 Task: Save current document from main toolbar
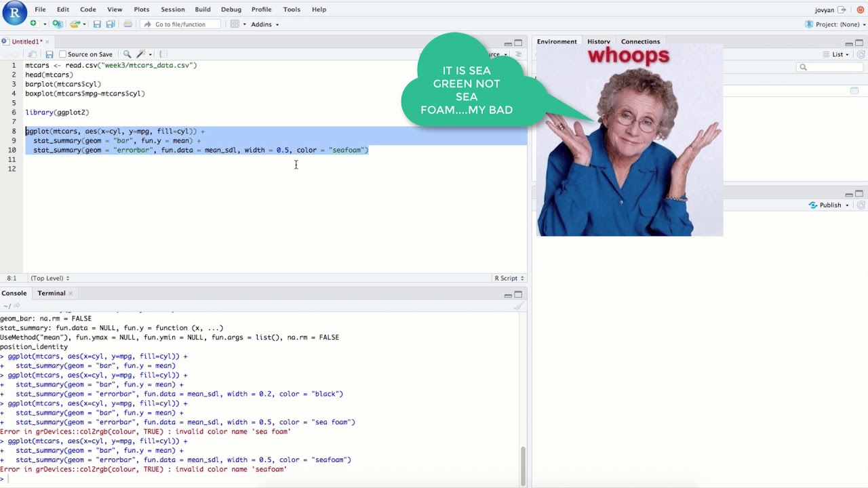pos(97,24)
